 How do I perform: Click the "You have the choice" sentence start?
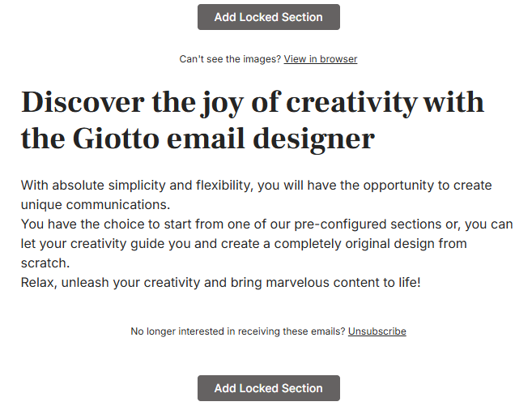point(77,225)
